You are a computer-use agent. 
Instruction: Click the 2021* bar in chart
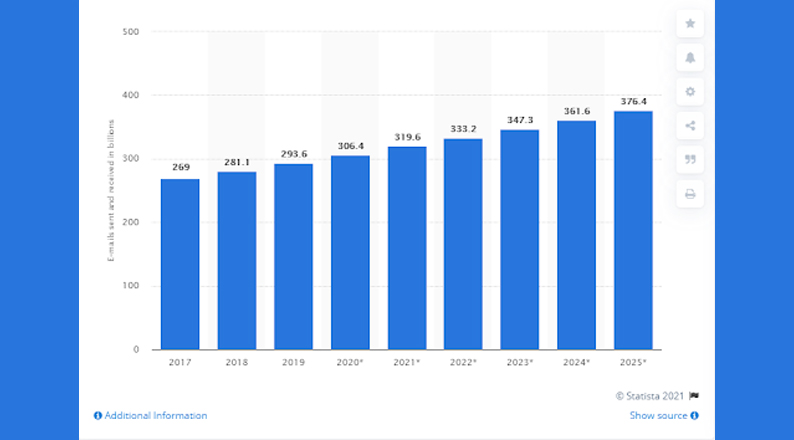click(x=407, y=248)
